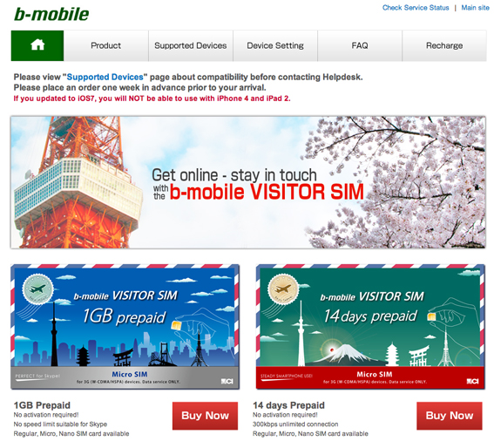
Task: Click airplane stamp icon on 14 days card
Action: 283,288
